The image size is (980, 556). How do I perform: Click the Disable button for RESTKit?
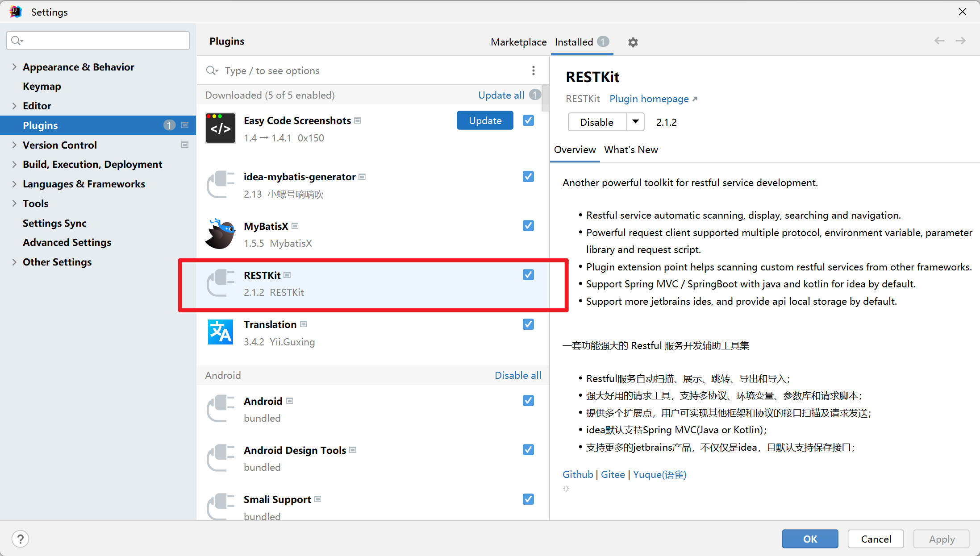click(597, 122)
